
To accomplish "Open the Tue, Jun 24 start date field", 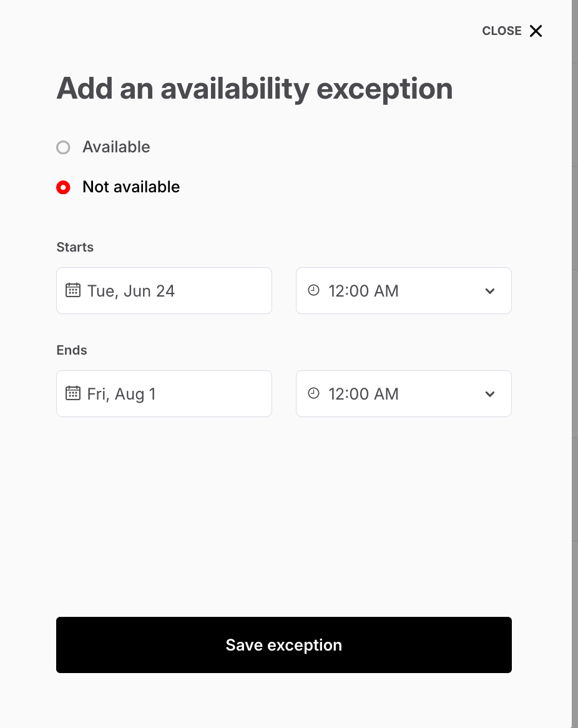I will click(164, 291).
